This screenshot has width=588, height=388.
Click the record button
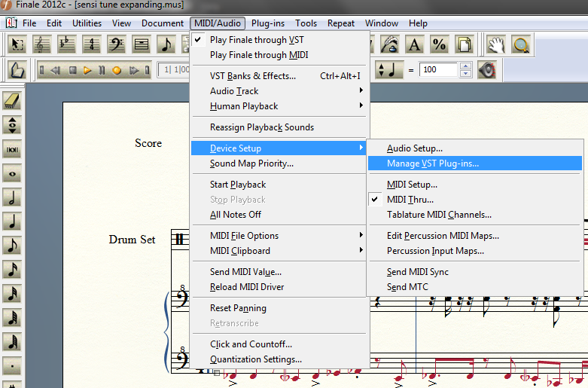pyautogui.click(x=117, y=70)
